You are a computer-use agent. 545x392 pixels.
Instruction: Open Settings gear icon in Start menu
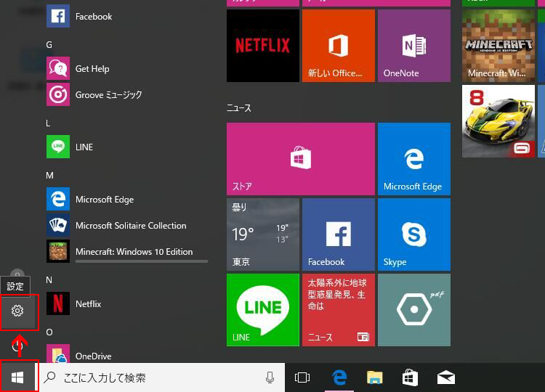coord(17,311)
